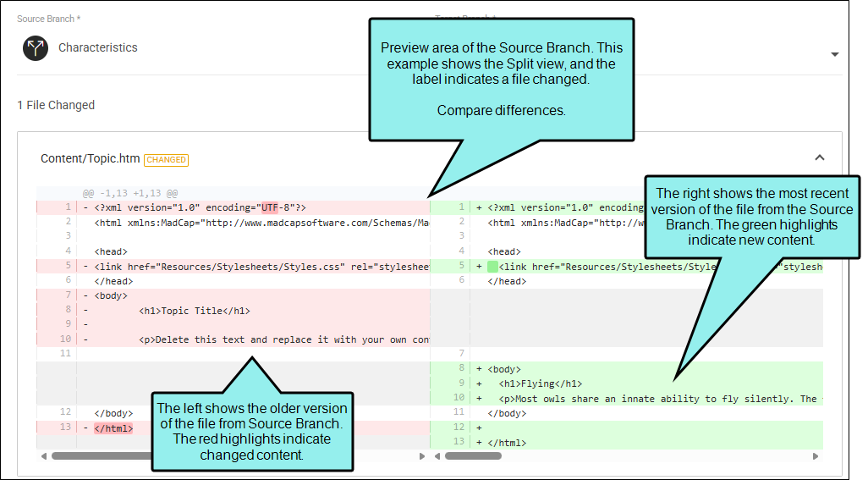868x480 pixels.
Task: Click the right pane's scroll-right arrow
Action: pos(816,456)
